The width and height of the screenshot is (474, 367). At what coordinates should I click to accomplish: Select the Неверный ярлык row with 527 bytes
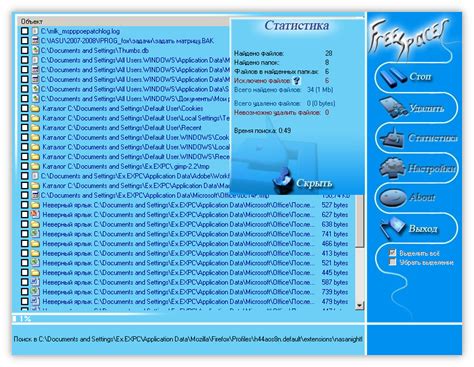click(185, 205)
